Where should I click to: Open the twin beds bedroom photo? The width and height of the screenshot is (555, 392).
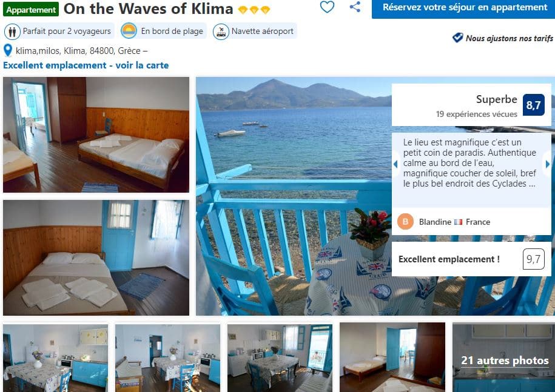coord(96,135)
